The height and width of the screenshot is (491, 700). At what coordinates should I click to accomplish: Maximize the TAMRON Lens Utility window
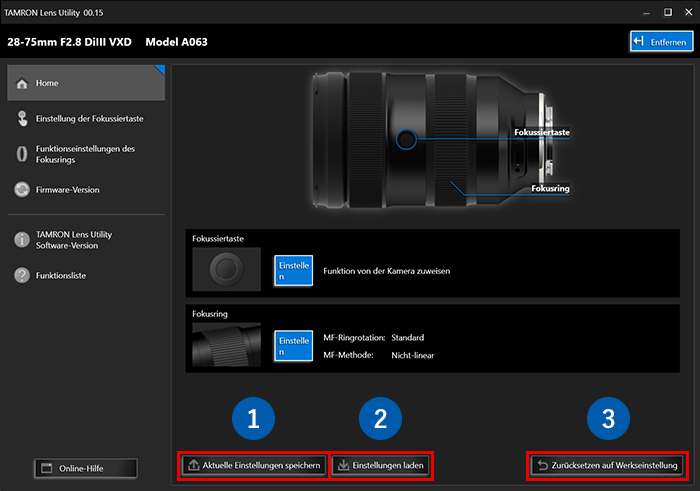click(668, 12)
